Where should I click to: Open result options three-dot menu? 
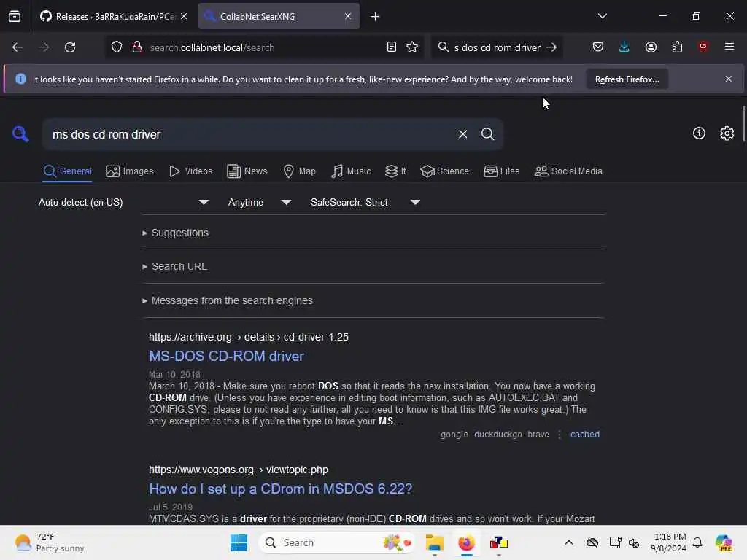point(560,435)
